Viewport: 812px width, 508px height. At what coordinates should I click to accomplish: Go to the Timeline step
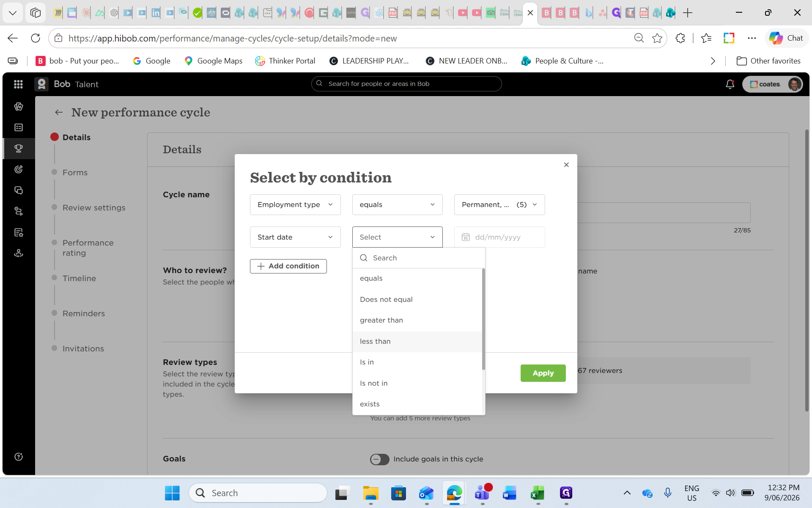79,279
